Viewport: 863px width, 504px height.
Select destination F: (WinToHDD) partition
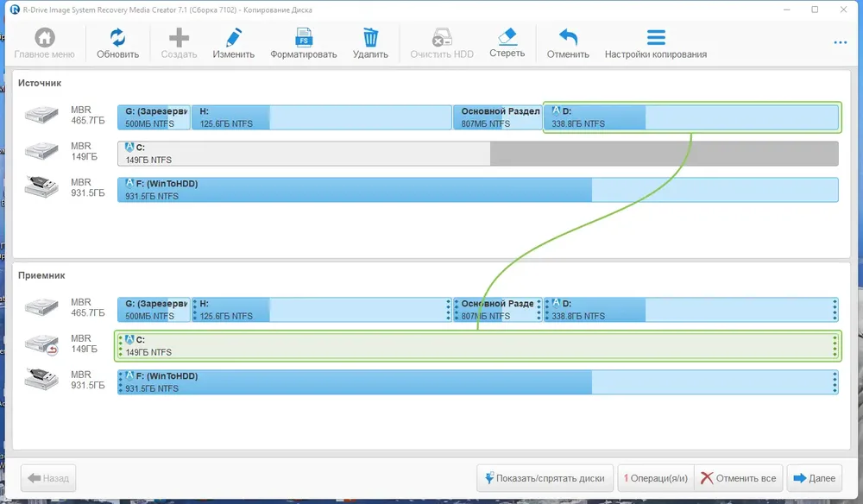[x=478, y=382]
